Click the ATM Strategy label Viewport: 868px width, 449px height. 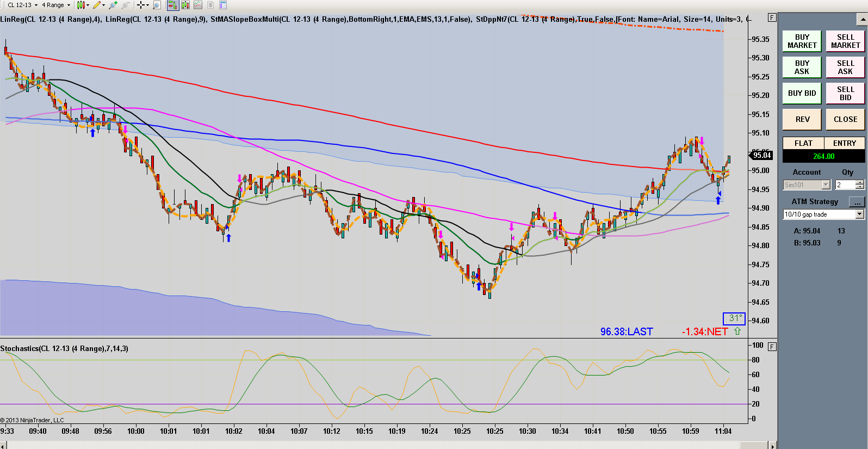[x=815, y=201]
